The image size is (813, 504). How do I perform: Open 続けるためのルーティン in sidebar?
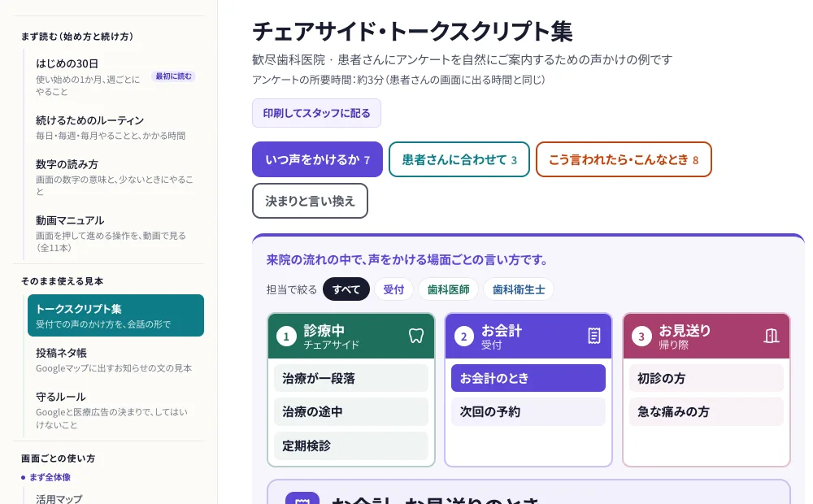pyautogui.click(x=115, y=128)
